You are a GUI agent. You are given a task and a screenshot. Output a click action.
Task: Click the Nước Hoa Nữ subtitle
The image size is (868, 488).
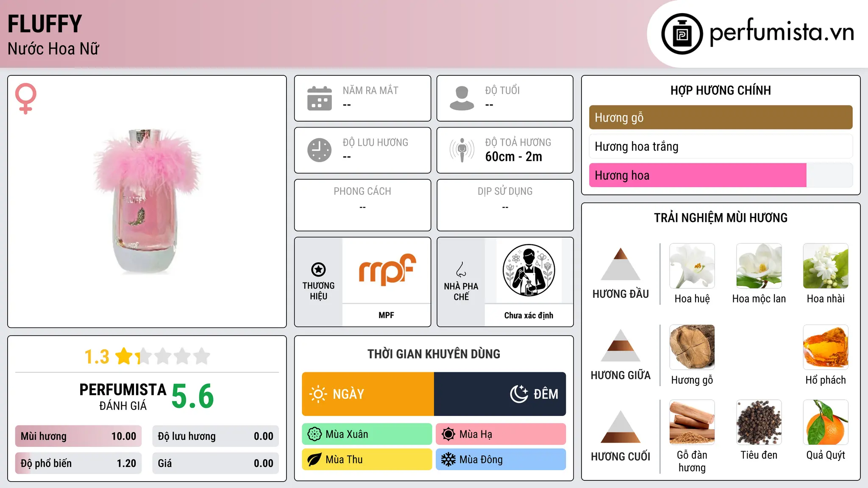click(x=53, y=49)
